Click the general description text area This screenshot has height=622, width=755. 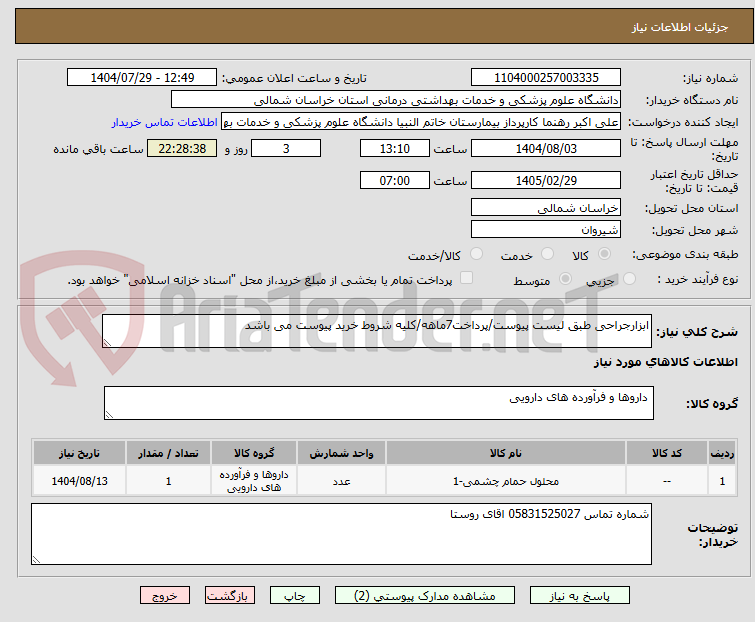[377, 331]
